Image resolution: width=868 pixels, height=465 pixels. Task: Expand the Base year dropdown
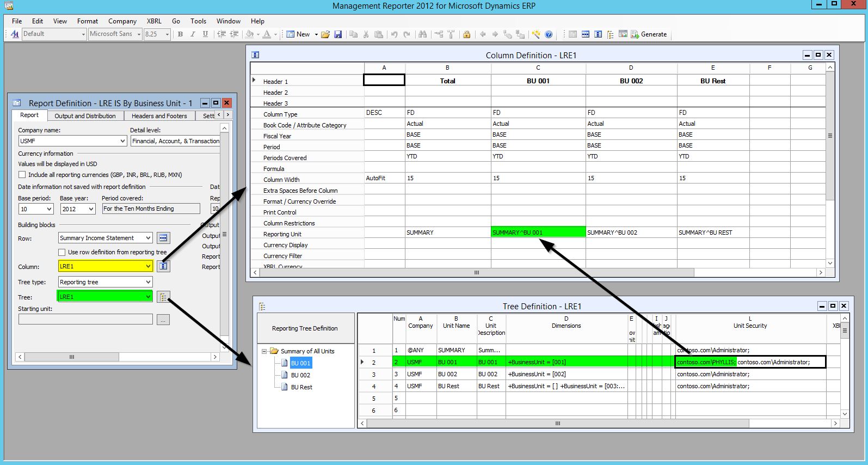click(91, 209)
